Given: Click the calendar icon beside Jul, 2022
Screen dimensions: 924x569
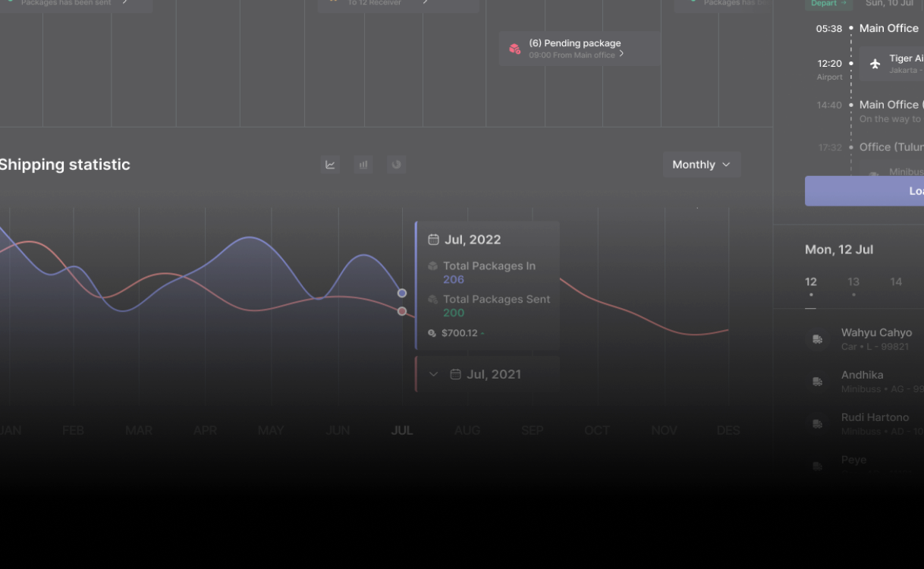Looking at the screenshot, I should (x=433, y=240).
